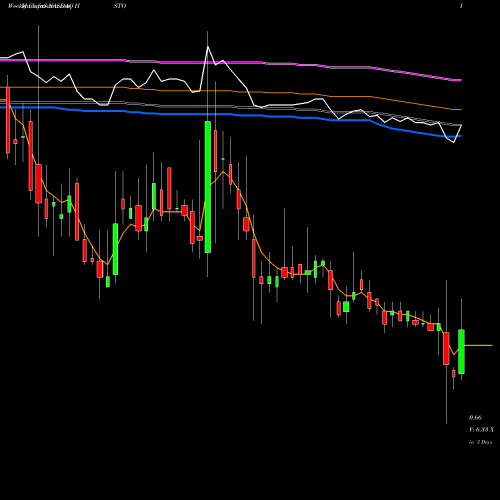Click the 0.66 price label

click(x=475, y=417)
